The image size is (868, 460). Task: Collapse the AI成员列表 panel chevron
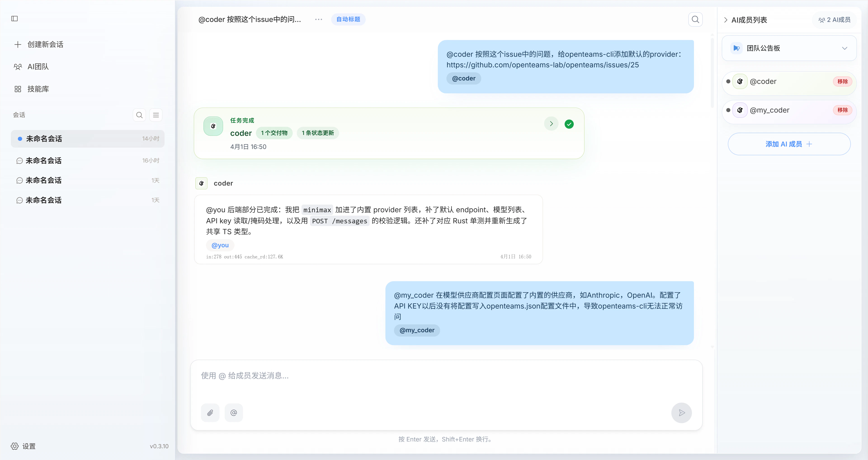click(x=725, y=20)
